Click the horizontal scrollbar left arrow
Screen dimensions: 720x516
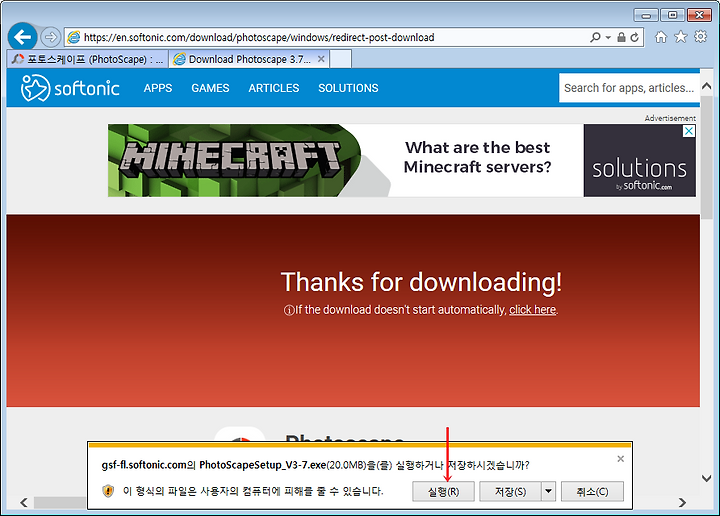click(24, 503)
